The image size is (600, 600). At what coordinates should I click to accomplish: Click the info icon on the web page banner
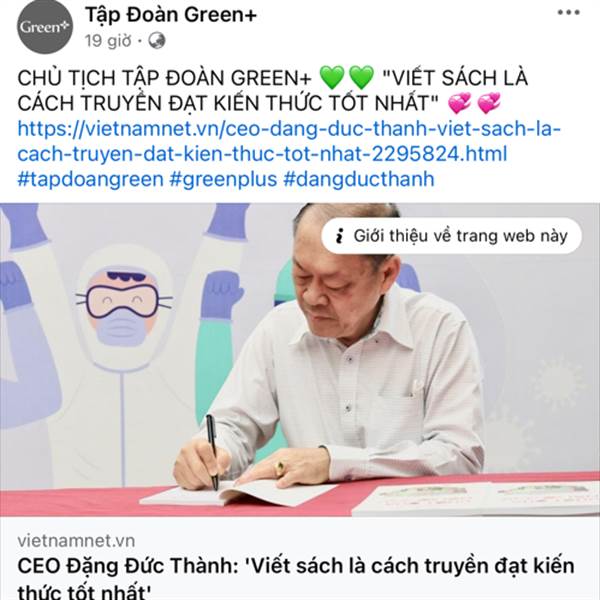tap(339, 236)
